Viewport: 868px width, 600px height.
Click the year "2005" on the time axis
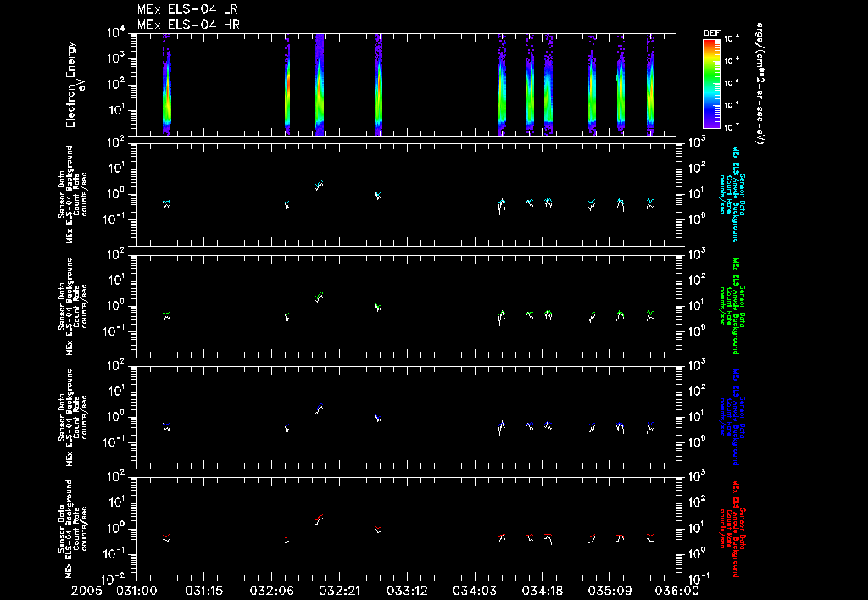click(86, 592)
